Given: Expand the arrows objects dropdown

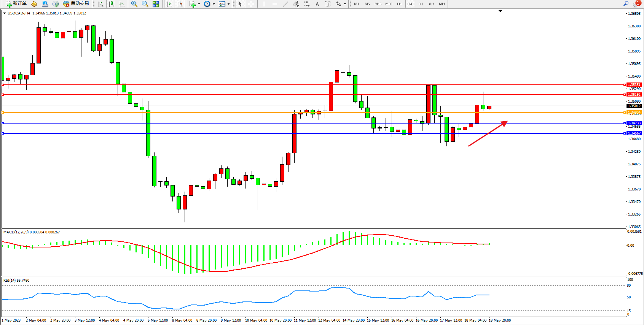Looking at the screenshot, I should click(345, 4).
